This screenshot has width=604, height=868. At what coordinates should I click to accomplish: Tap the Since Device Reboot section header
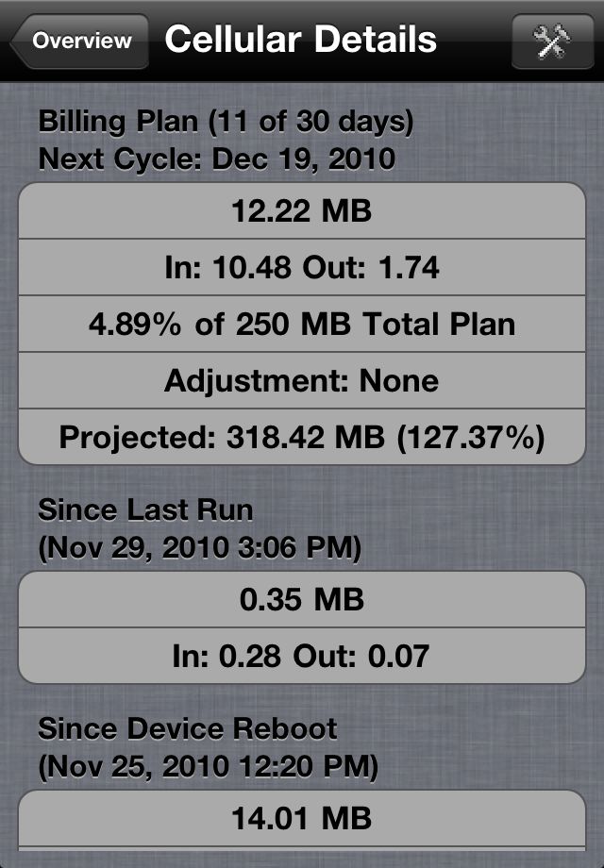pyautogui.click(x=187, y=728)
